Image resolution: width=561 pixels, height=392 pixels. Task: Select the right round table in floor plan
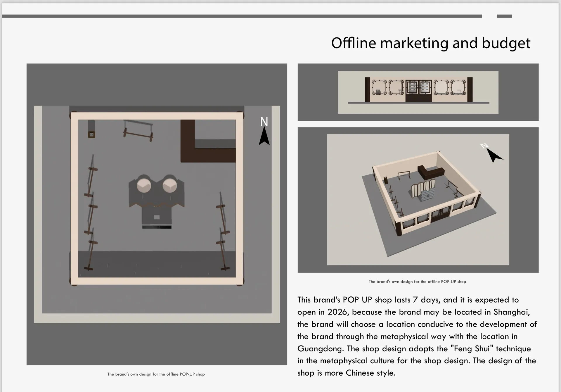[170, 185]
